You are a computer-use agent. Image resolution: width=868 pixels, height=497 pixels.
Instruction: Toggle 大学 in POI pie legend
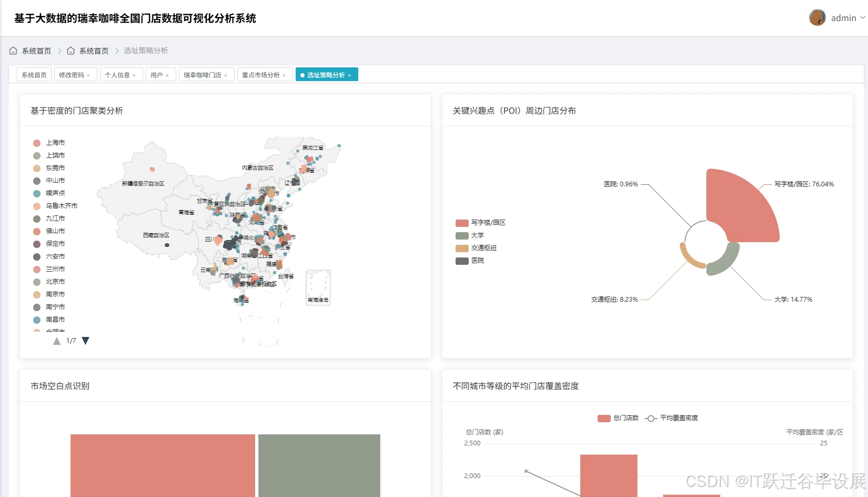pyautogui.click(x=470, y=235)
